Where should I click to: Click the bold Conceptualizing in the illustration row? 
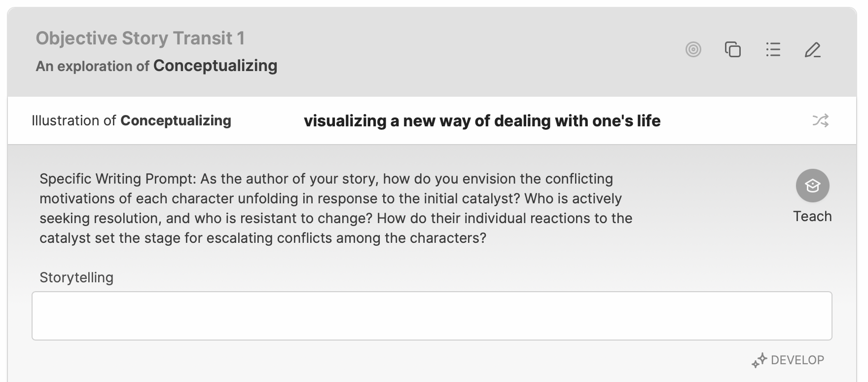(176, 120)
